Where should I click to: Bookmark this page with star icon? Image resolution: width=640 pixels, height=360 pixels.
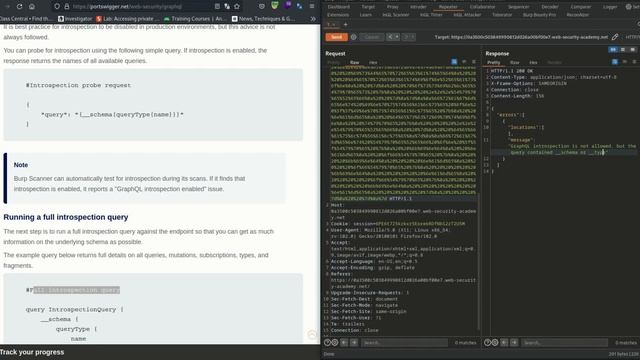point(237,7)
